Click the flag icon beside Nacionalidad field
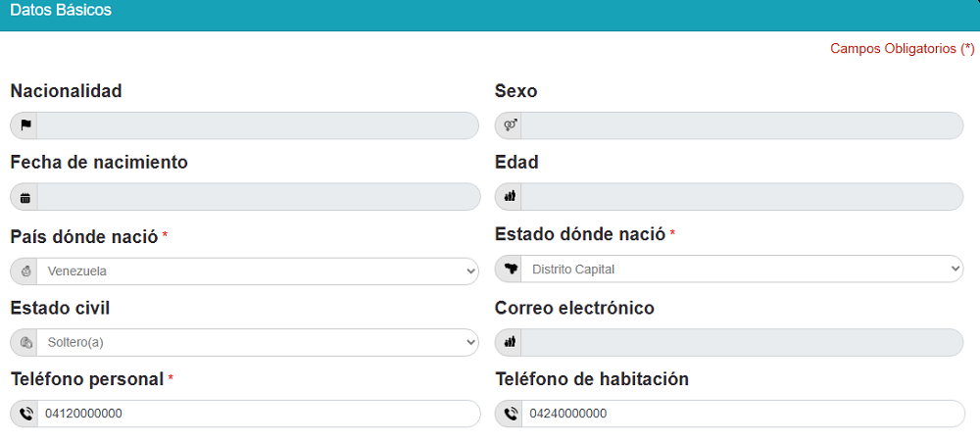This screenshot has width=980, height=442. point(25,125)
